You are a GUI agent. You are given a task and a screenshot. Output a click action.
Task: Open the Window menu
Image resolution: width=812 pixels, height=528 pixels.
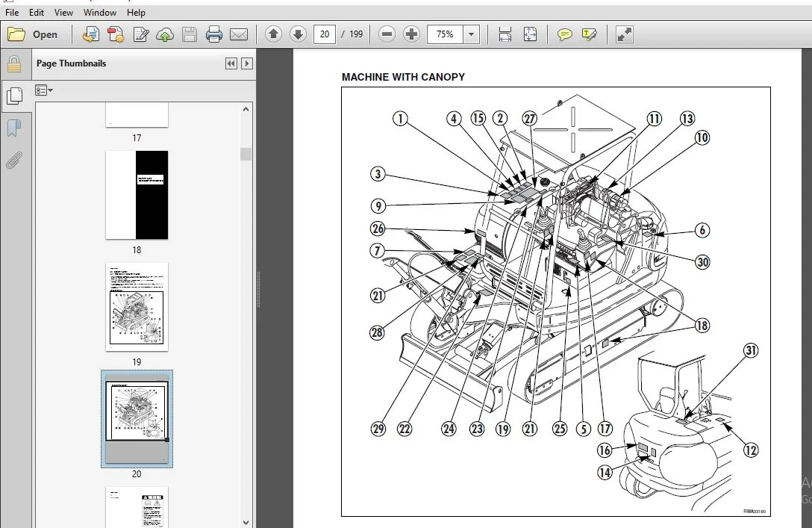point(100,13)
